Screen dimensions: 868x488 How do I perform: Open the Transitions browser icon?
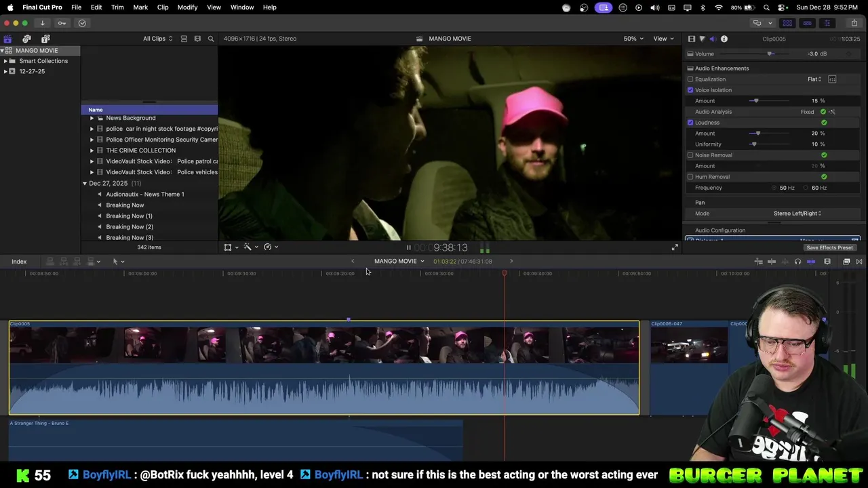[859, 262]
